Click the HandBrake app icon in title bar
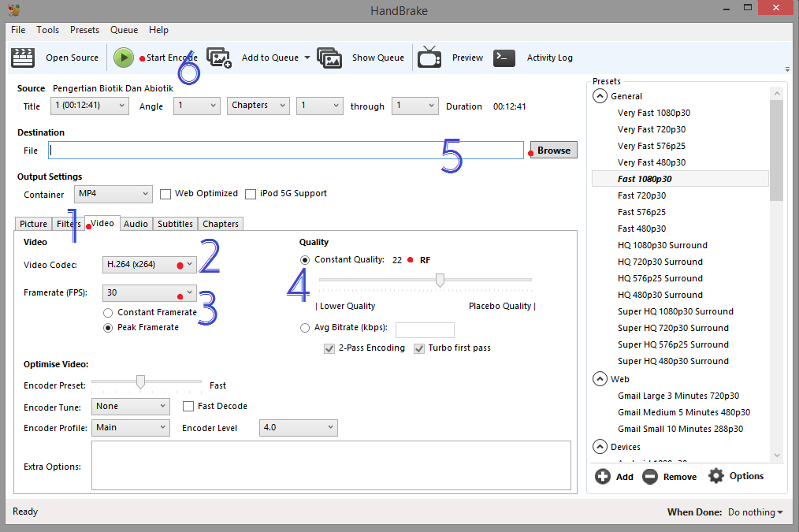 13,9
